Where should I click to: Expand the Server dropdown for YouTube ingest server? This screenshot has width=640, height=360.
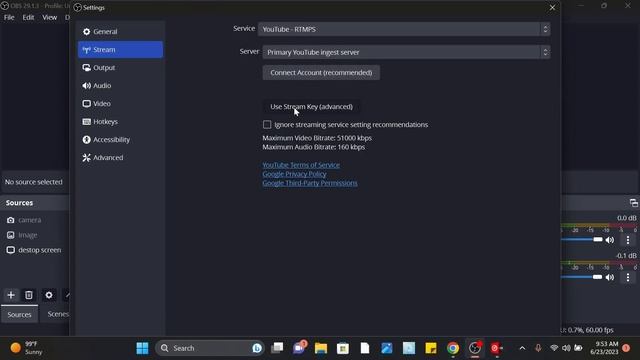click(406, 52)
